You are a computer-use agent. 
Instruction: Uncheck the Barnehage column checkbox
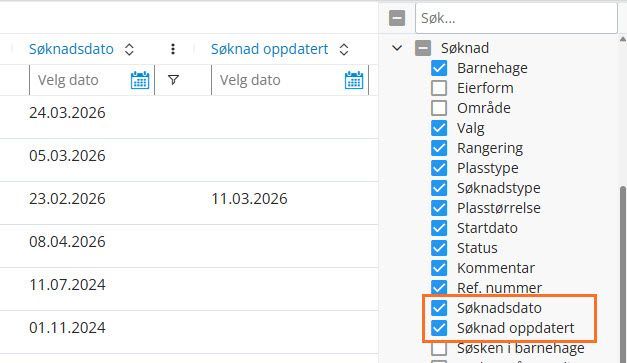pos(439,68)
